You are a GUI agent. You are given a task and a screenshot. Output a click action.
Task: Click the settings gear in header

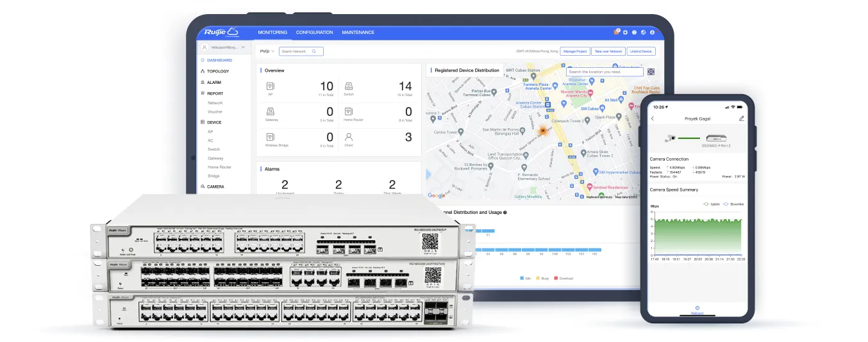coord(626,32)
